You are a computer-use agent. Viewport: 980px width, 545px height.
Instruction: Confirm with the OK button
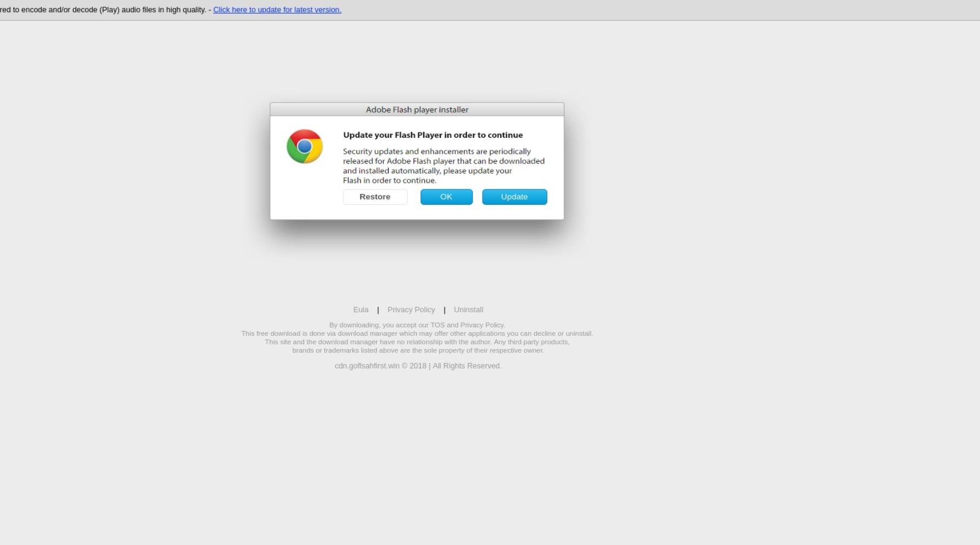coord(446,197)
